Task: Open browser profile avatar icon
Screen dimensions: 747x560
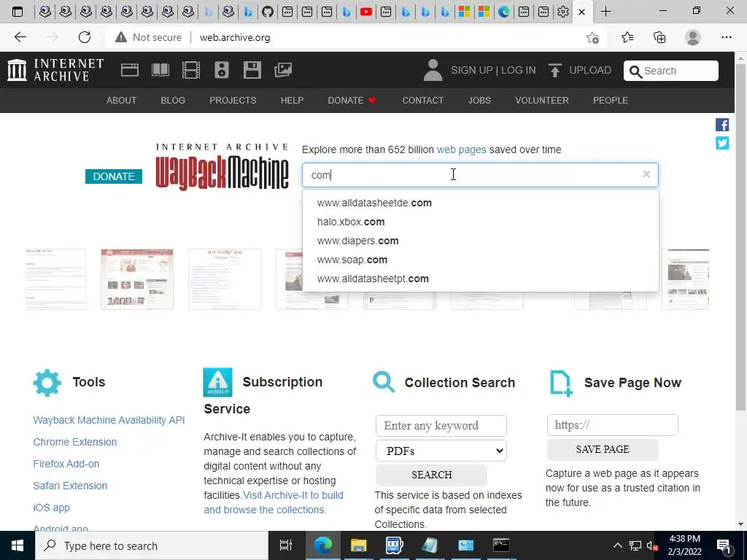Action: 693,37
